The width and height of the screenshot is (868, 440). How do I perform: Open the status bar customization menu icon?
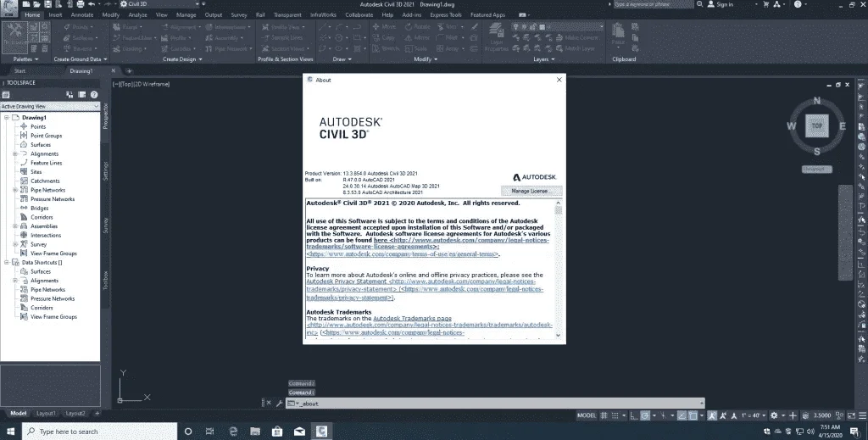862,415
